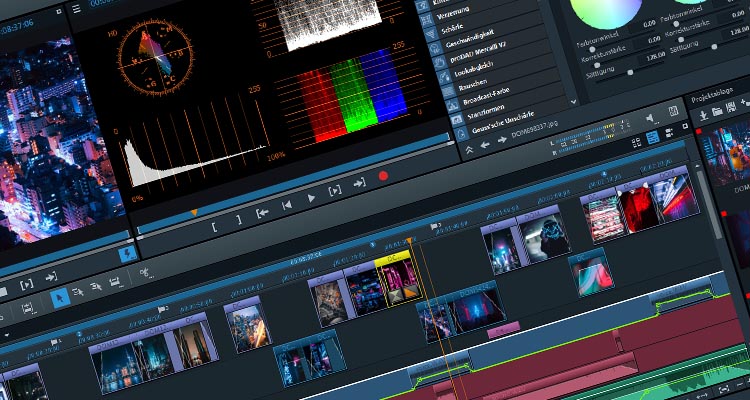Open the scissors cut tool

pyautogui.click(x=145, y=273)
